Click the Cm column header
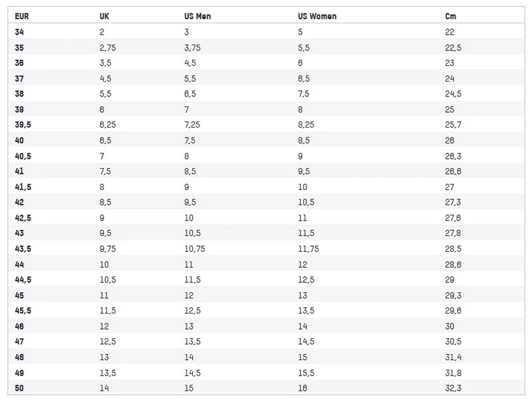532x400 pixels. point(451,16)
